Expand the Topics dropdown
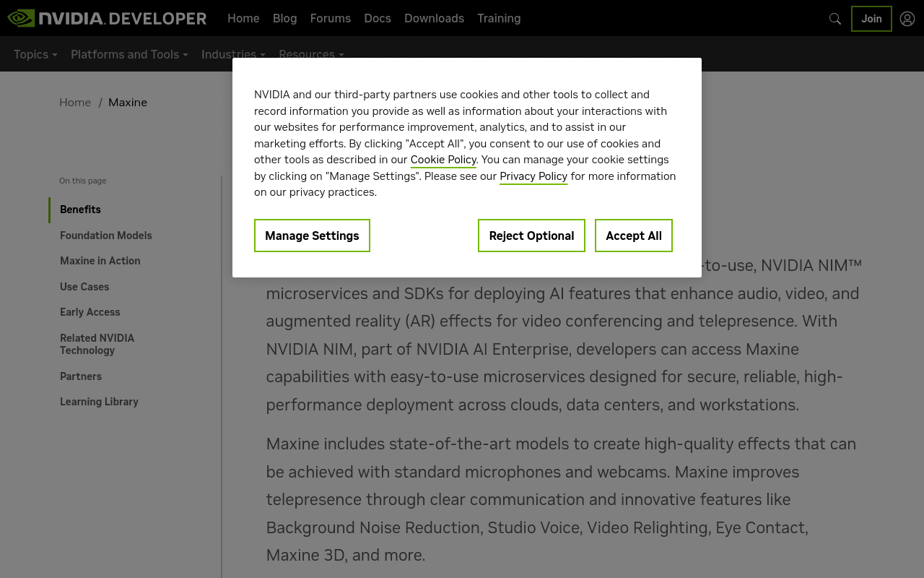The height and width of the screenshot is (578, 924). point(35,54)
